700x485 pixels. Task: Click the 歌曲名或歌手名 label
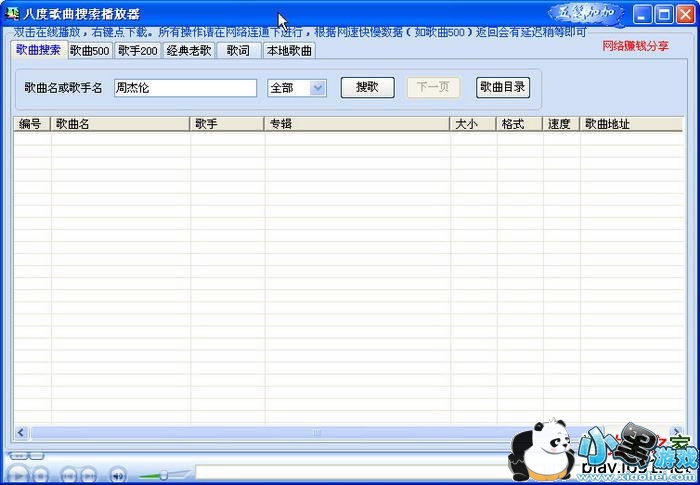(63, 88)
